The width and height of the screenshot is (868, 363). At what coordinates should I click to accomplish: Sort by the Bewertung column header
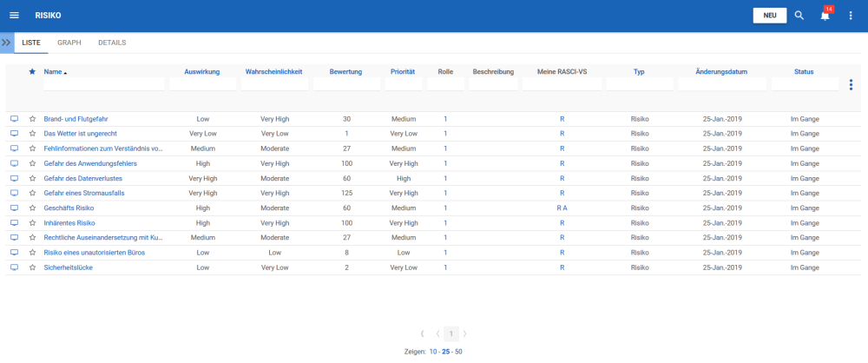click(x=345, y=71)
